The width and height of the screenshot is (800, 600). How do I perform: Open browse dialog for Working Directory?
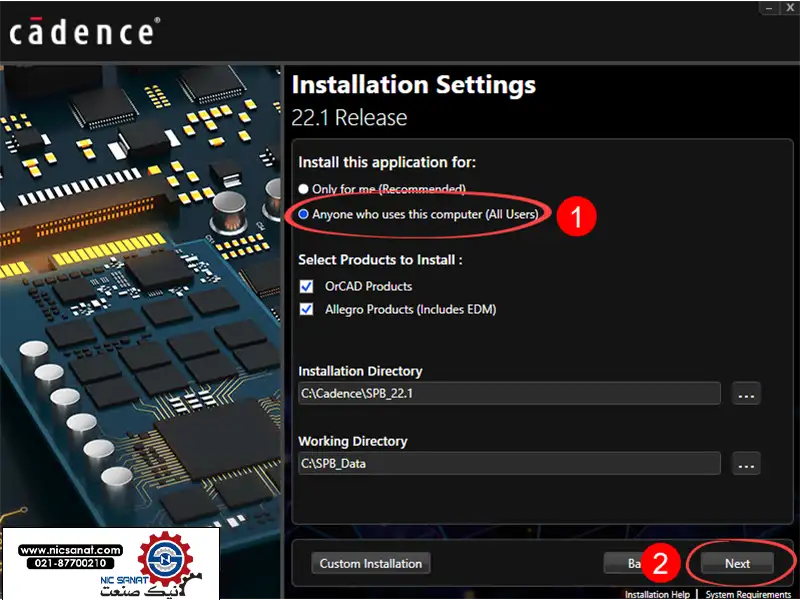tap(746, 464)
